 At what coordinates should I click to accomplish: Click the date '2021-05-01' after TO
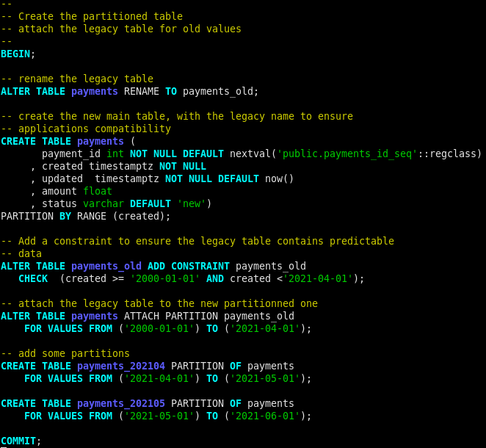pos(265,378)
